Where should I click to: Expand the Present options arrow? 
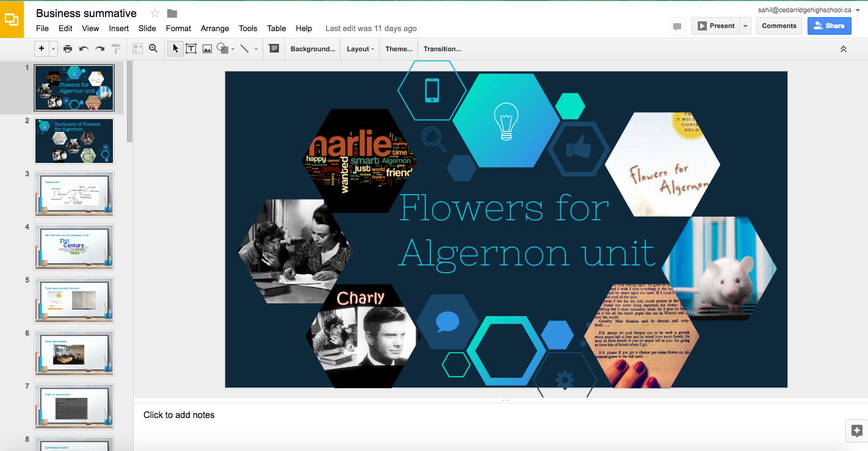click(745, 26)
